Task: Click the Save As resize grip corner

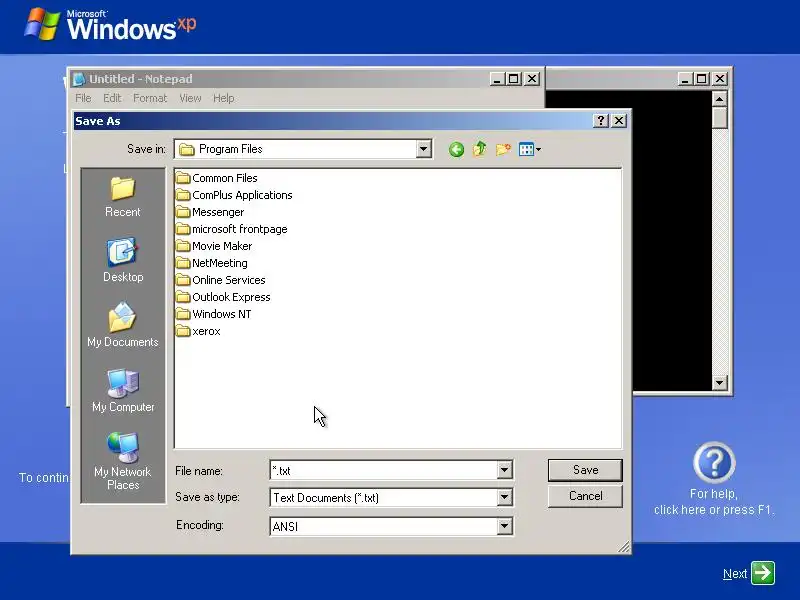Action: coord(624,547)
